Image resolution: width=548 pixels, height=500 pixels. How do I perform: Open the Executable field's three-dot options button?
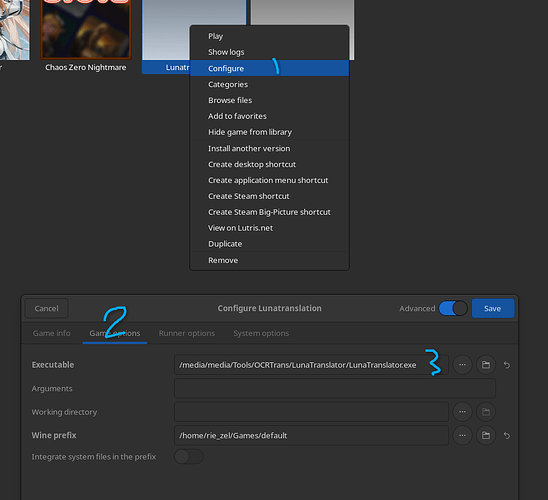(462, 365)
